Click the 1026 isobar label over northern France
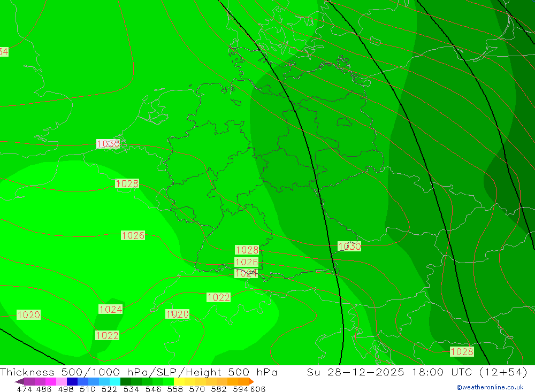The image size is (535, 392). (x=133, y=235)
